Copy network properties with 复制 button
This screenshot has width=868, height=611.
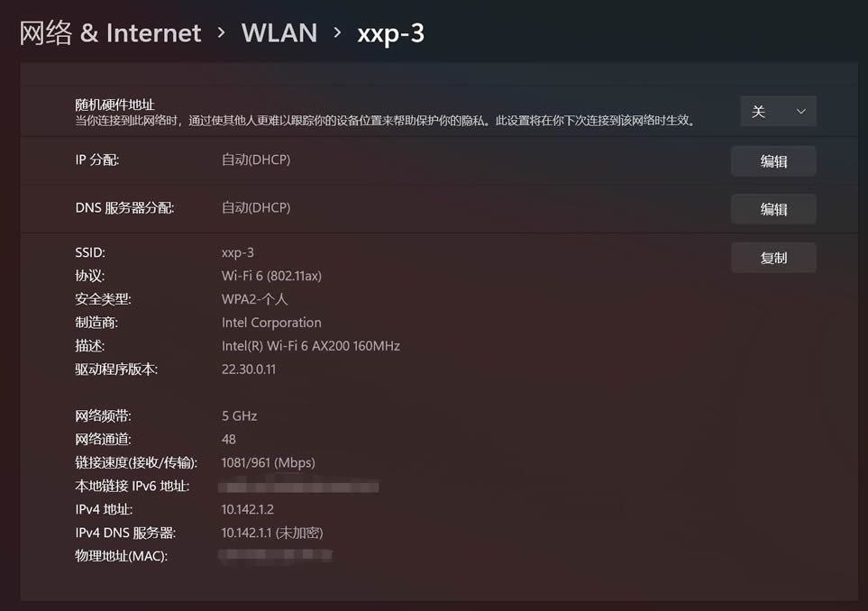pyautogui.click(x=773, y=258)
